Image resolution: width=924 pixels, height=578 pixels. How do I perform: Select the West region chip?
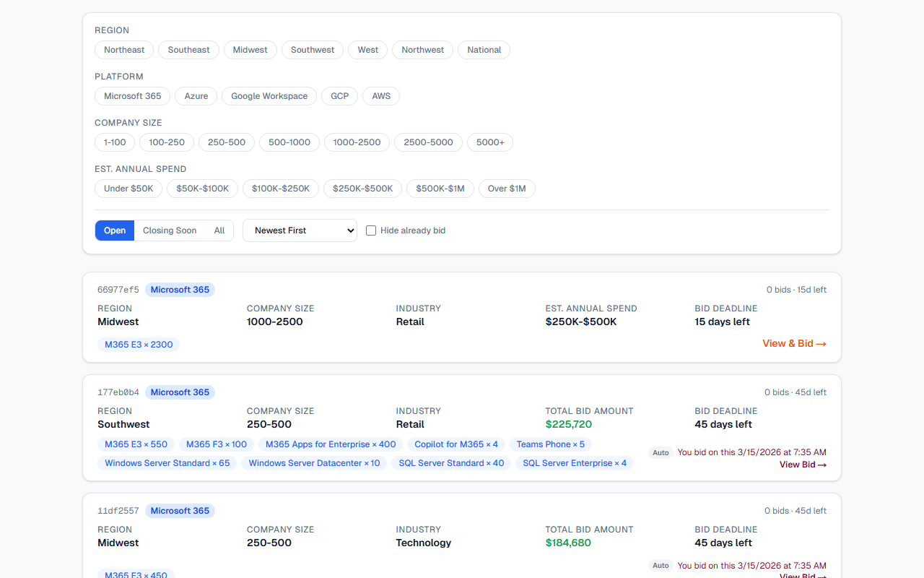point(368,50)
